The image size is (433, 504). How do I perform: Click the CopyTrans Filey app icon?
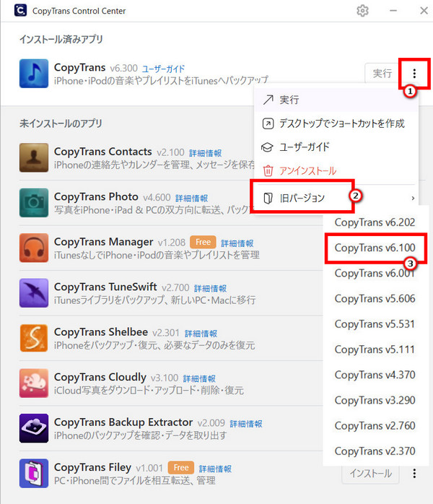tap(34, 474)
